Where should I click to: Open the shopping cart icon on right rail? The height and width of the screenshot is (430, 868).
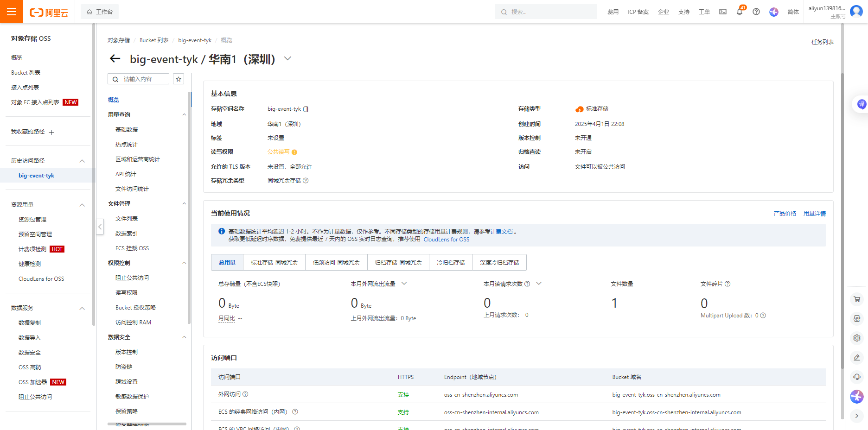(x=857, y=299)
